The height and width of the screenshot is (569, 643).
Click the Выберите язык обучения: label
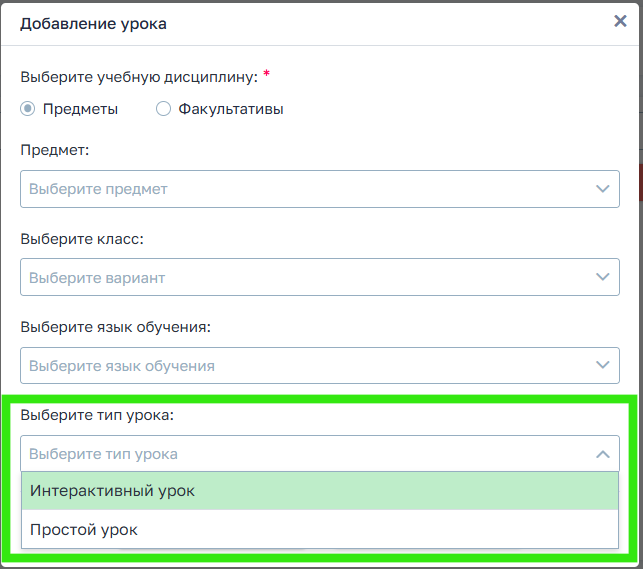click(x=116, y=327)
